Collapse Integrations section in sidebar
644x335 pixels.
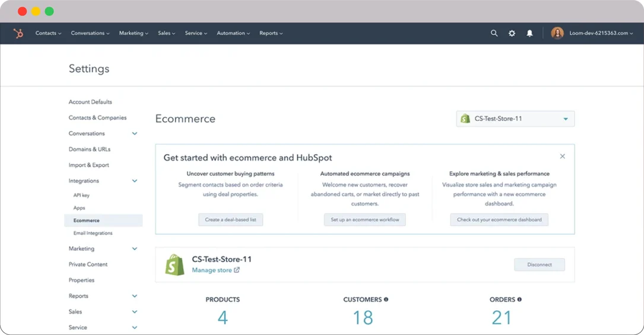coord(134,181)
